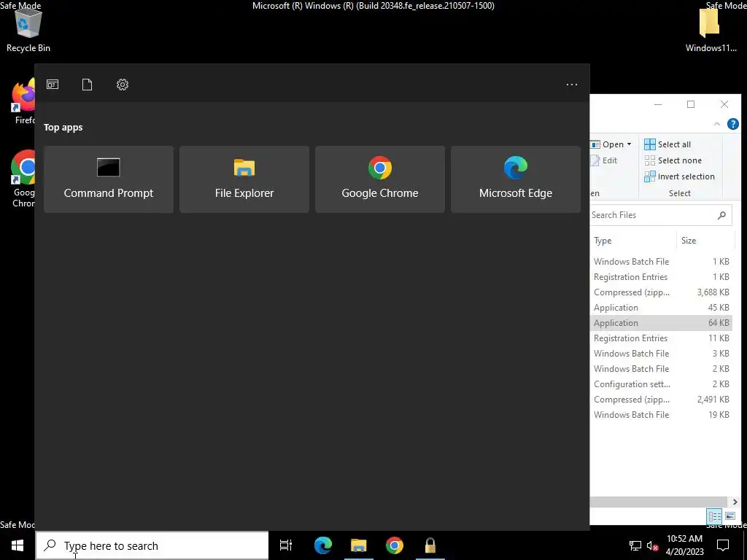Open network status tray icon
This screenshot has width=747, height=560.
click(x=635, y=545)
